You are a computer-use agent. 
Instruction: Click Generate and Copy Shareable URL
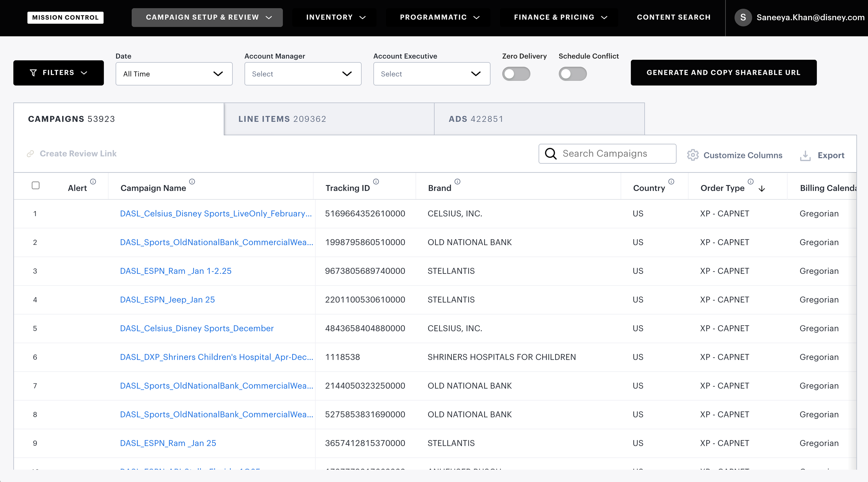(724, 73)
